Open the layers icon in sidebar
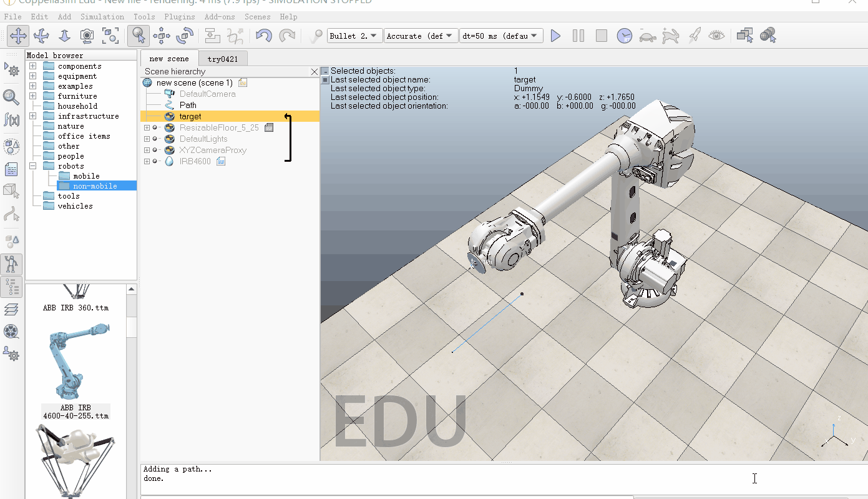 tap(11, 309)
